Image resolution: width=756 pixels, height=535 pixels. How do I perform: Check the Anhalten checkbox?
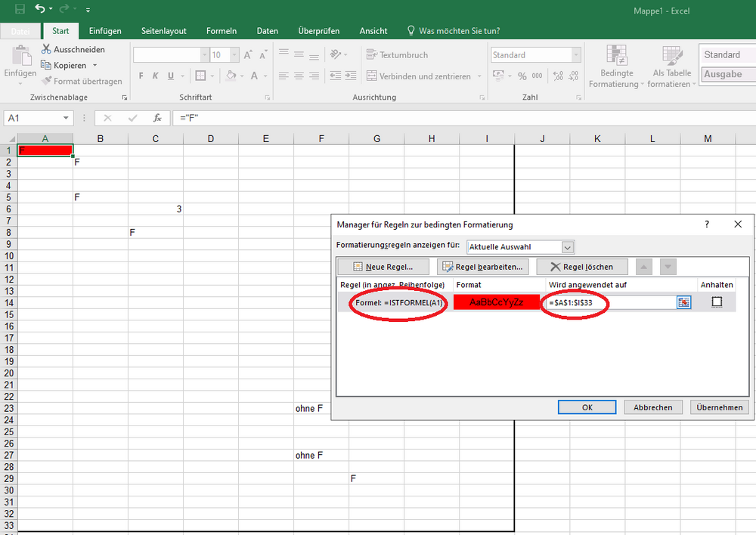[717, 302]
